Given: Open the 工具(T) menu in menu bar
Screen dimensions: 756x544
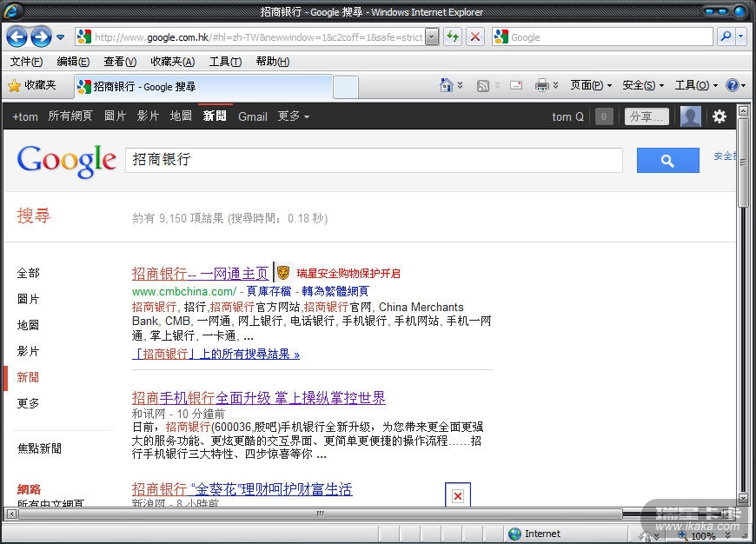Looking at the screenshot, I should coord(225,62).
